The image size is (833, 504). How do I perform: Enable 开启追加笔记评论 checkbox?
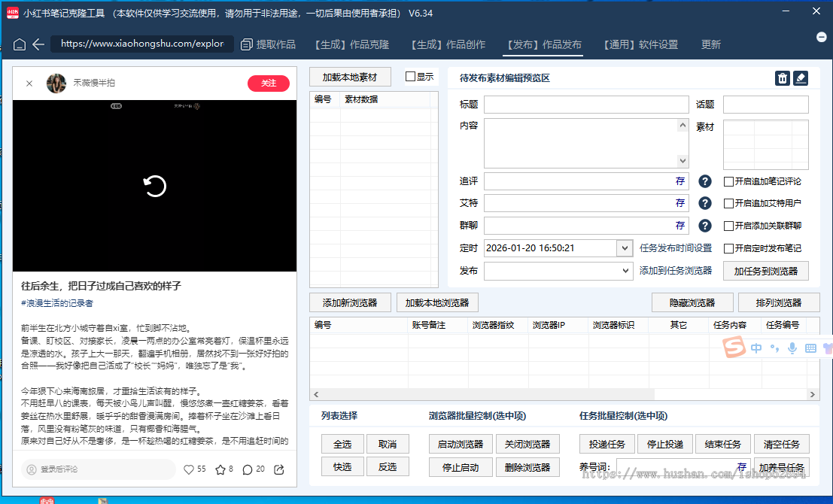[729, 181]
